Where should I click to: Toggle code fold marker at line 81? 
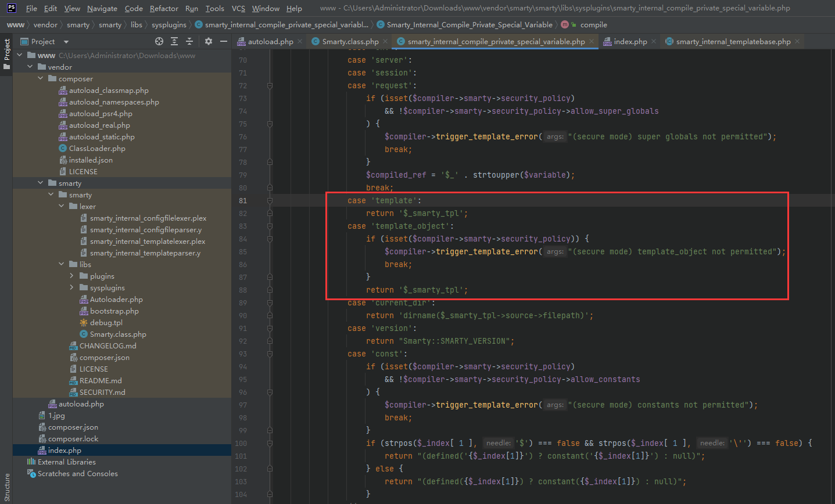tap(270, 200)
